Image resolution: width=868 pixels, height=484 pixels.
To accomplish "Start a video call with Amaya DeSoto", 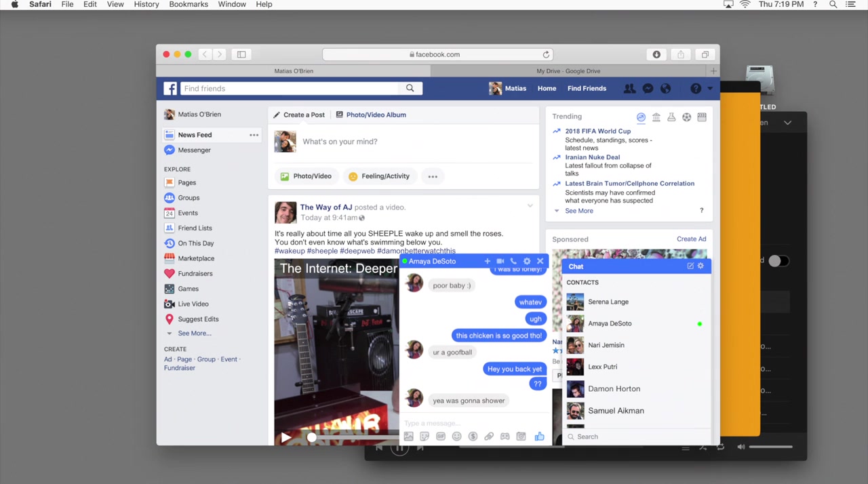I will click(500, 261).
